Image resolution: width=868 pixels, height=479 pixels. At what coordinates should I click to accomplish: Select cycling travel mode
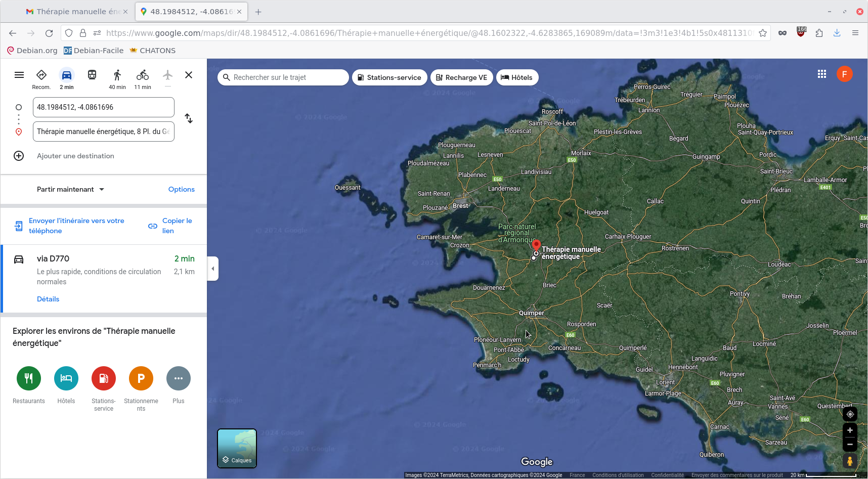(x=143, y=75)
